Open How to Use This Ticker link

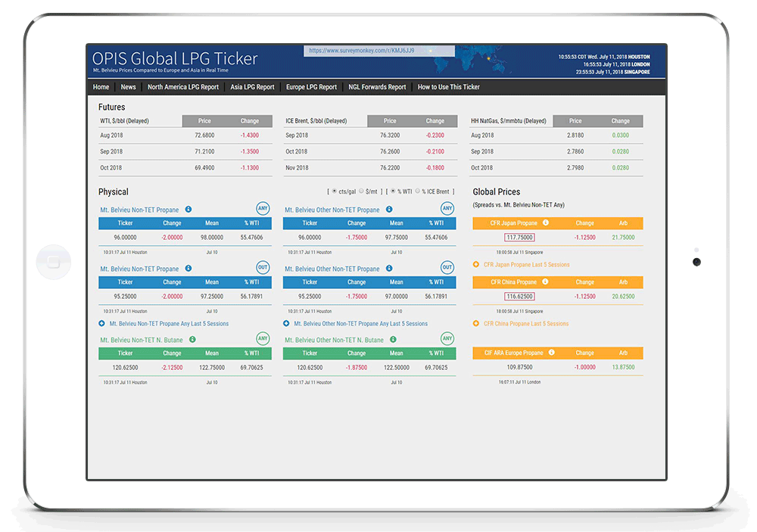click(x=448, y=87)
